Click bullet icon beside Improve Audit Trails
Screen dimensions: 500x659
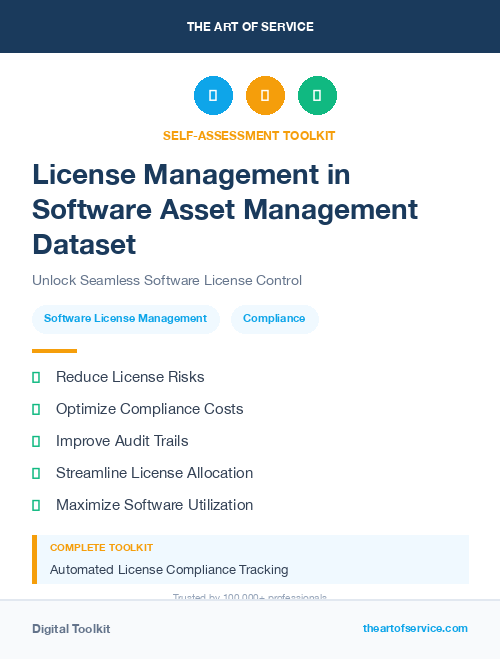pos(36,441)
